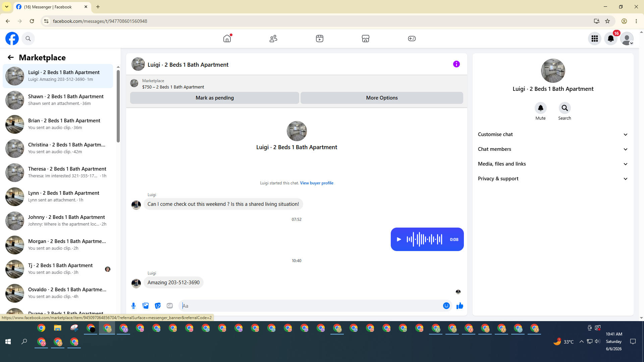Go to the Home feed icon
This screenshot has width=644, height=362.
(227, 39)
